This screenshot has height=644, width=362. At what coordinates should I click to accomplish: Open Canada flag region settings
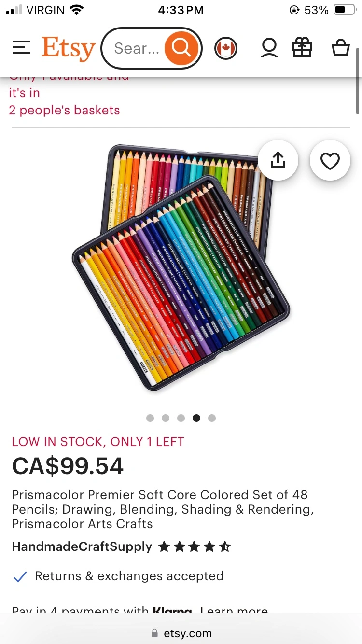[x=226, y=48]
